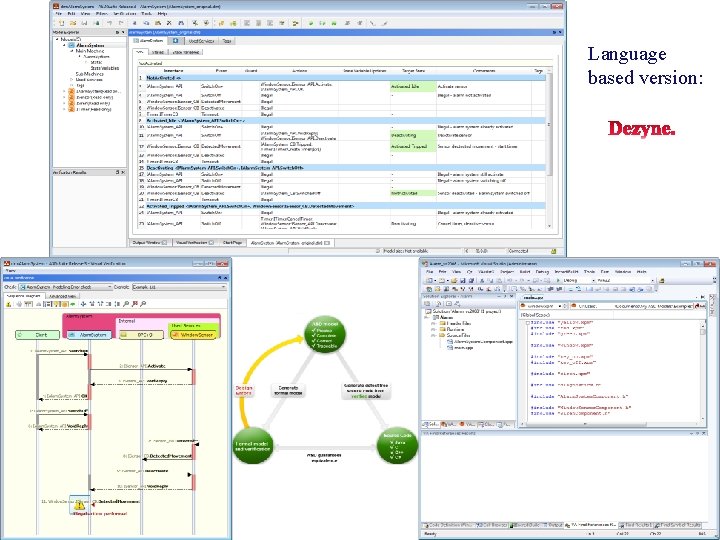Select Sequence diagram tab in Visual Verification
720x540 pixels.
24,296
